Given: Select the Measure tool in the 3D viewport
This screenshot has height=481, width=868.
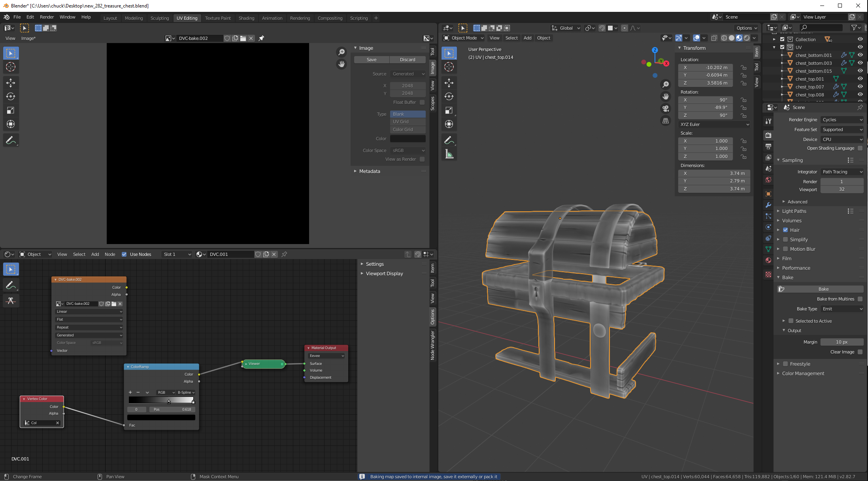Looking at the screenshot, I should 449,154.
